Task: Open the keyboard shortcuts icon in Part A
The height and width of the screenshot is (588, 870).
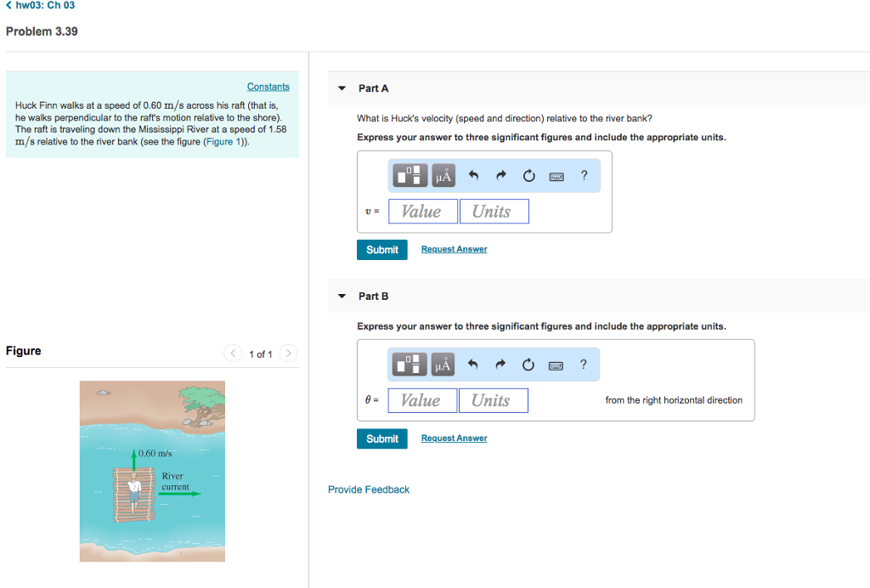Action: point(557,175)
